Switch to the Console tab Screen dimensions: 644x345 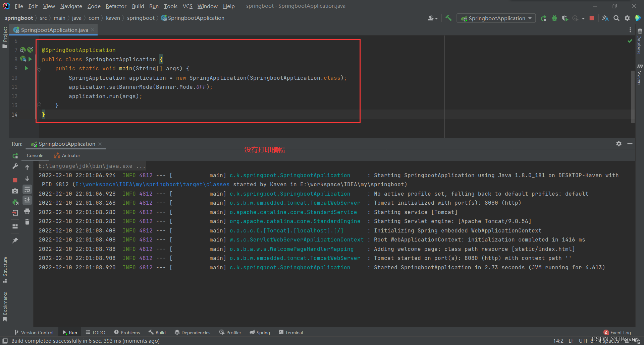pos(35,155)
